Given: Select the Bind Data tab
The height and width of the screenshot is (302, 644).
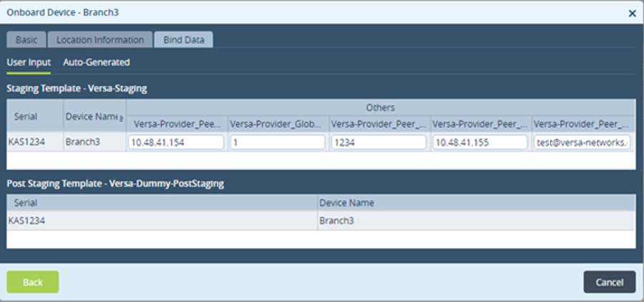Looking at the screenshot, I should 184,40.
